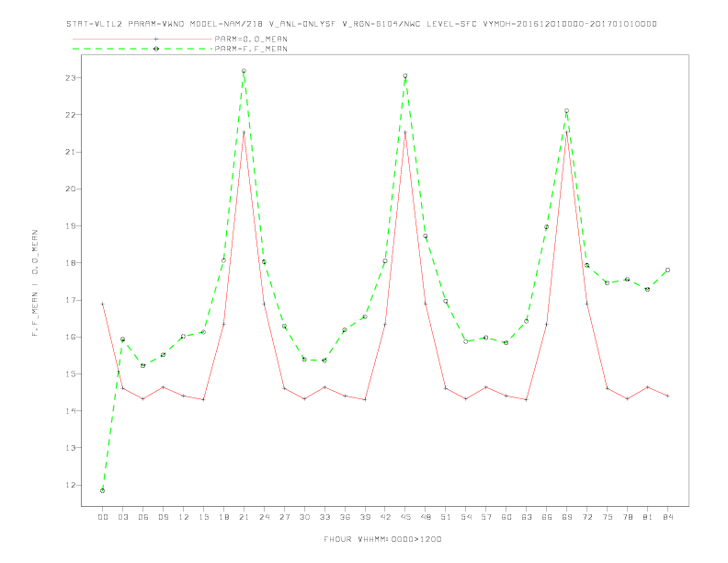Click green F.F_MEAN peak marker at hour 69
Viewport: 728px width, 563px height.
pos(567,111)
